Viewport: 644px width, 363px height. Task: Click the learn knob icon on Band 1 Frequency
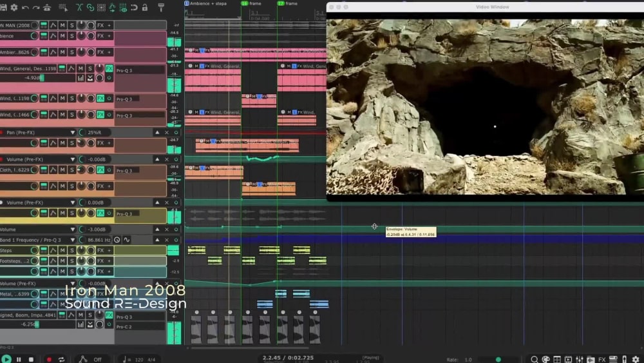117,240
